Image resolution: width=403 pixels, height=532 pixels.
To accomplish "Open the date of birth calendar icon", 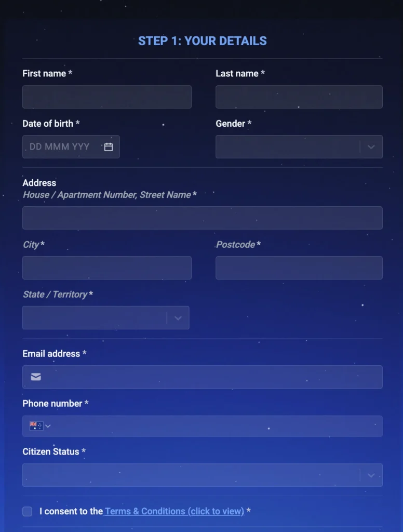I will click(109, 147).
